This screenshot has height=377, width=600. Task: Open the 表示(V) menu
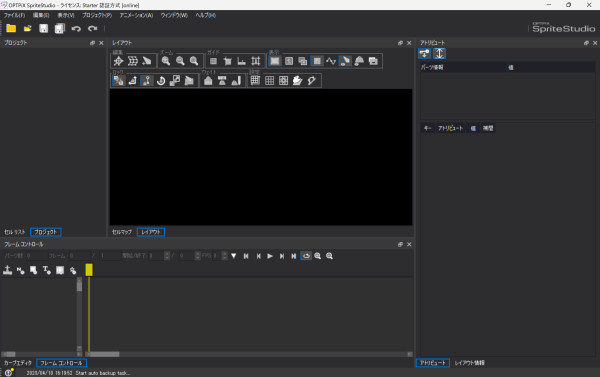66,15
